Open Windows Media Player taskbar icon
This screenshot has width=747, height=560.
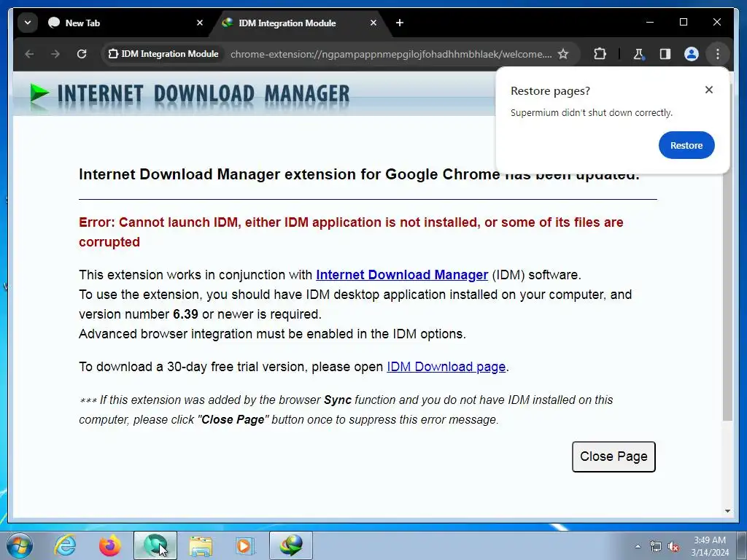click(x=246, y=545)
